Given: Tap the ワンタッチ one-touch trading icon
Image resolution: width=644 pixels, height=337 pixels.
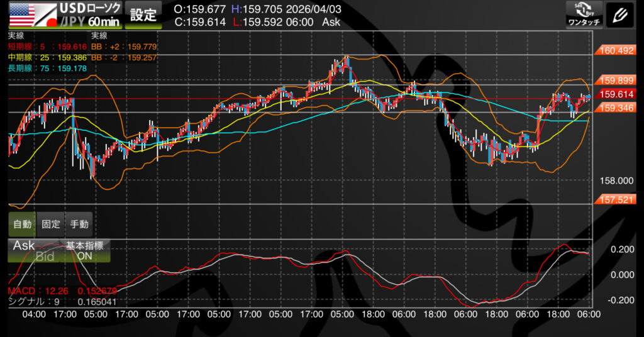Looking at the screenshot, I should pos(584,14).
